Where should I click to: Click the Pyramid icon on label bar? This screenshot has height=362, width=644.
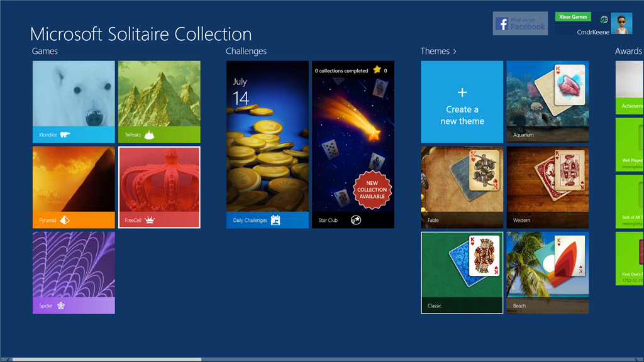pyautogui.click(x=65, y=220)
